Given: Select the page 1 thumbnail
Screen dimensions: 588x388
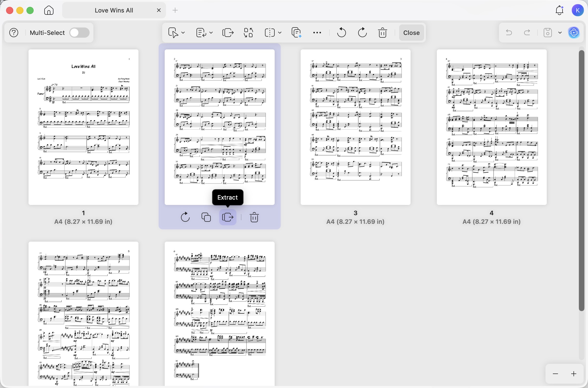Looking at the screenshot, I should click(x=83, y=127).
